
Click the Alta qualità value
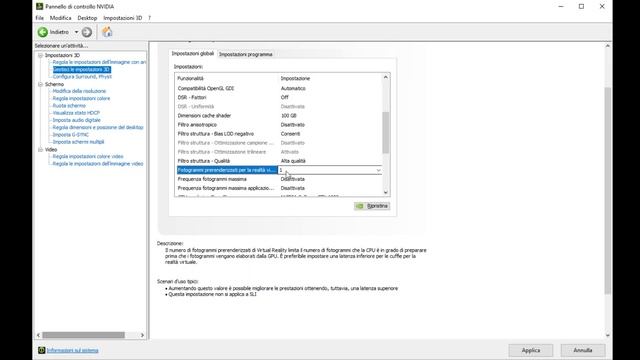[x=293, y=161]
